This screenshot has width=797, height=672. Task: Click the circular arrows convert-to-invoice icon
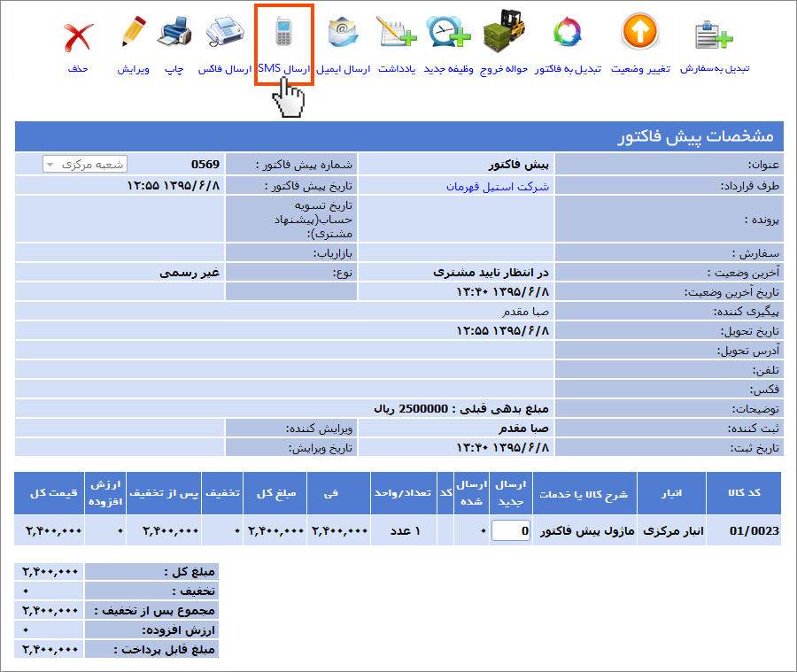pos(568,32)
